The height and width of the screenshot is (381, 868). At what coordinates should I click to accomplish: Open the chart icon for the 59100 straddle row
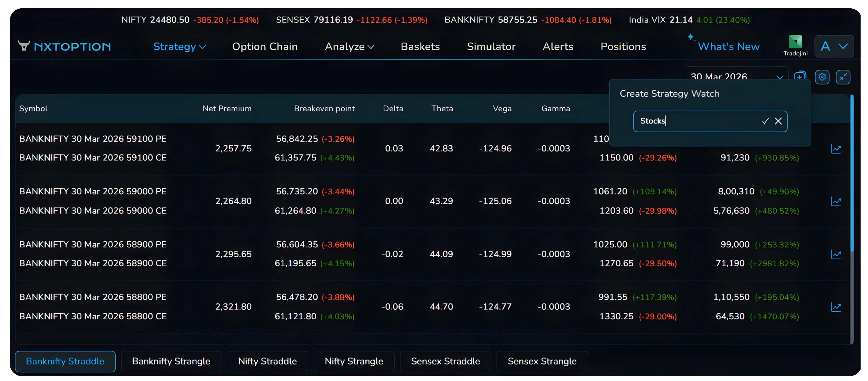(x=836, y=148)
